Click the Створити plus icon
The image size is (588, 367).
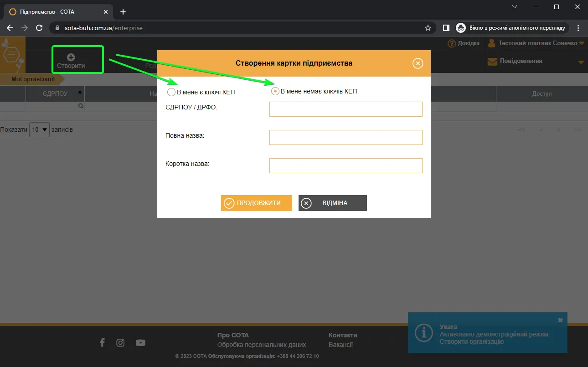[x=71, y=57]
